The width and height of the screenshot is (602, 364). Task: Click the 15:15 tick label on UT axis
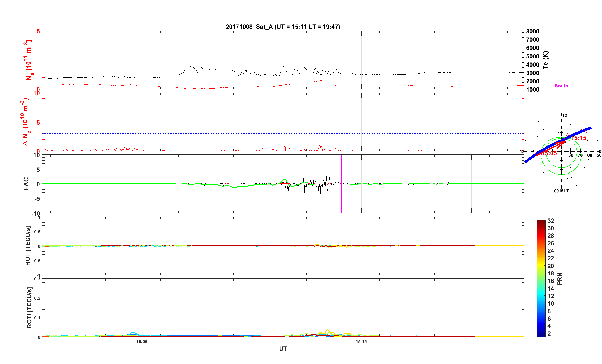click(x=361, y=342)
